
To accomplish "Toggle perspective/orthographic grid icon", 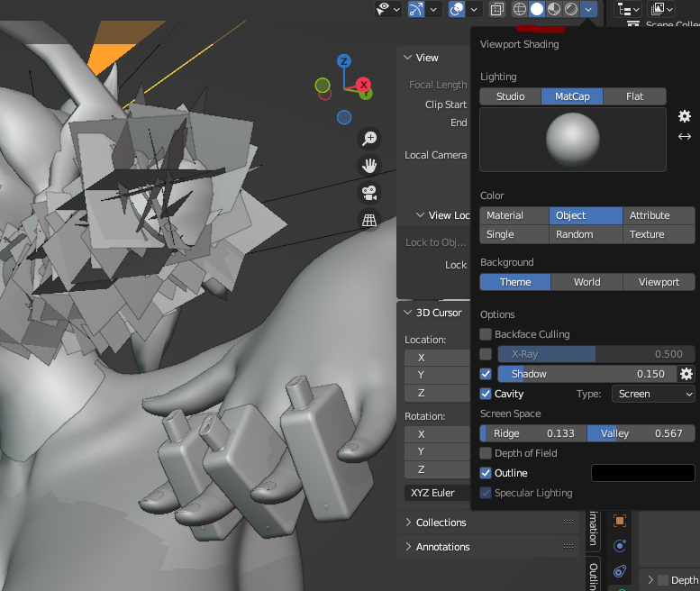I will coord(369,220).
